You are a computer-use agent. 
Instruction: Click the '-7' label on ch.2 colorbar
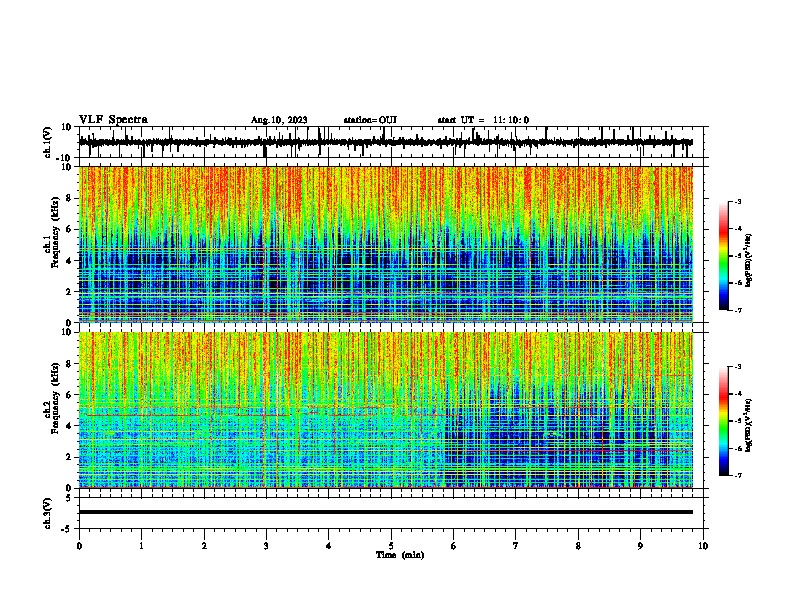point(737,476)
